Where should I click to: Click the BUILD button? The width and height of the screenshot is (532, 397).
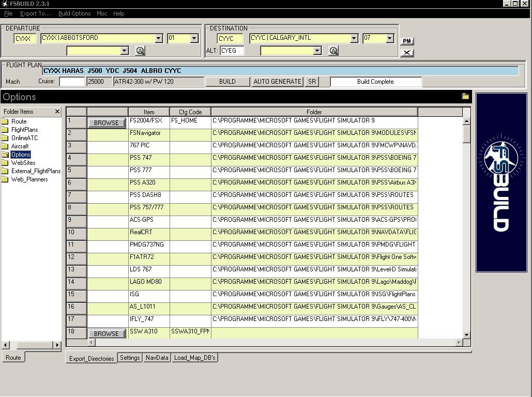[227, 82]
